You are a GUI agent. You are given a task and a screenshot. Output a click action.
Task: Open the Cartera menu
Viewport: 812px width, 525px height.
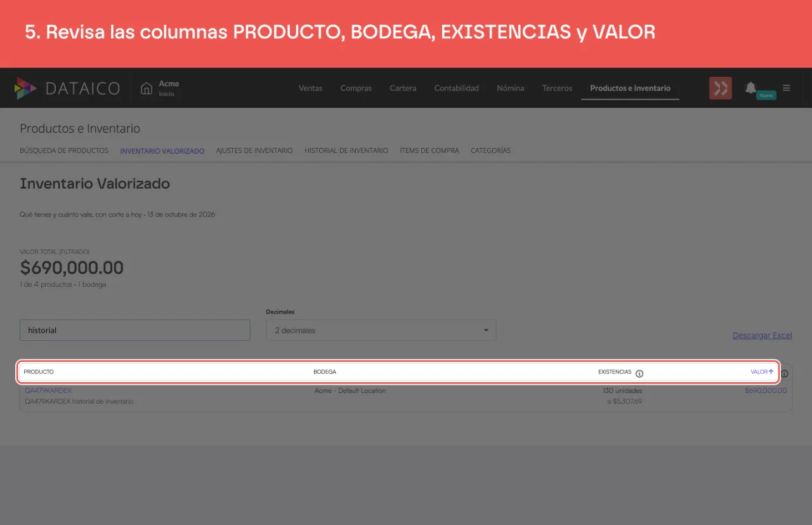coord(403,88)
